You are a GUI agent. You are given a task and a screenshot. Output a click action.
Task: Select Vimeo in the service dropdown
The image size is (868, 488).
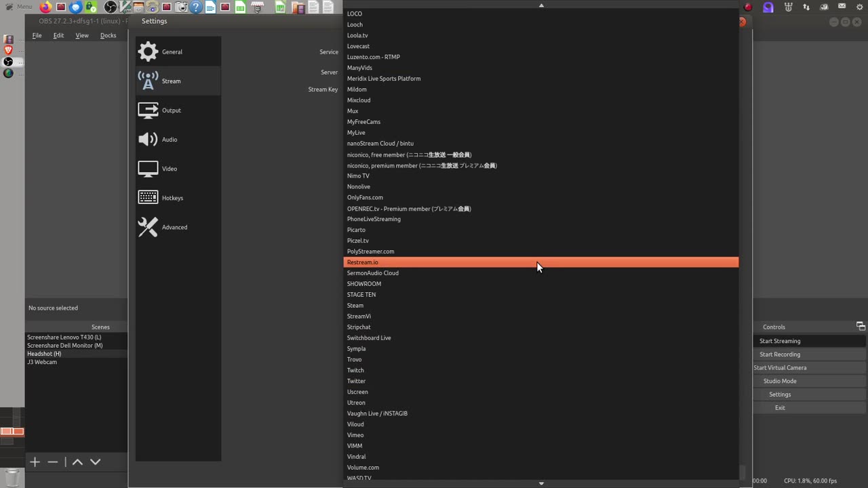(x=541, y=435)
